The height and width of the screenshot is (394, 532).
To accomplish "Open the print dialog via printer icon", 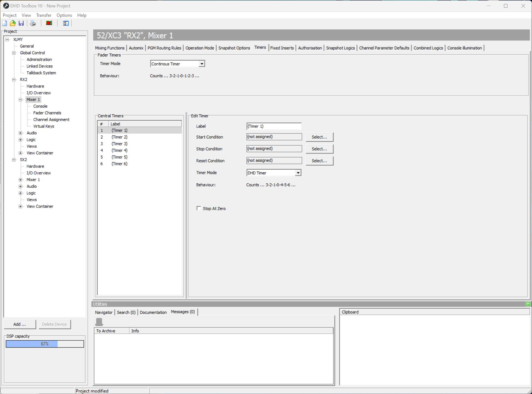I will (x=33, y=23).
